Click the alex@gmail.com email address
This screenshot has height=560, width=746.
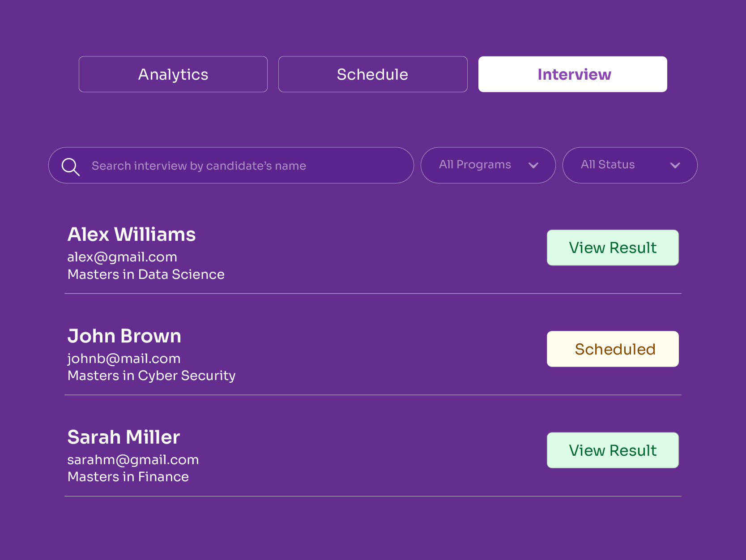[x=122, y=257]
